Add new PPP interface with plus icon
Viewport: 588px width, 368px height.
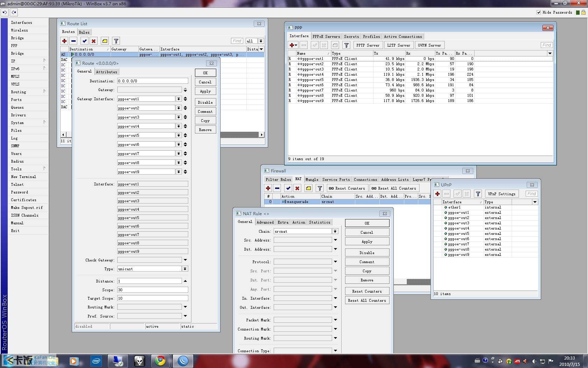(x=293, y=45)
